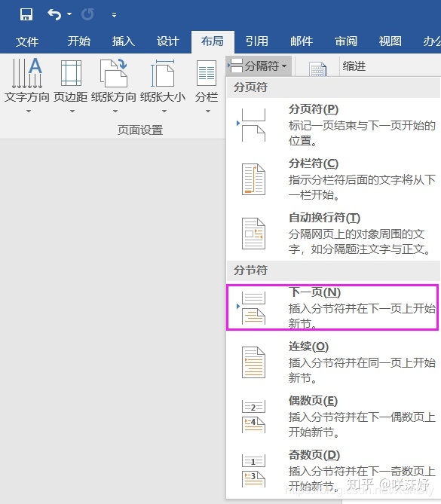
Task: Click the 分栏 columns icon
Action: 207,73
